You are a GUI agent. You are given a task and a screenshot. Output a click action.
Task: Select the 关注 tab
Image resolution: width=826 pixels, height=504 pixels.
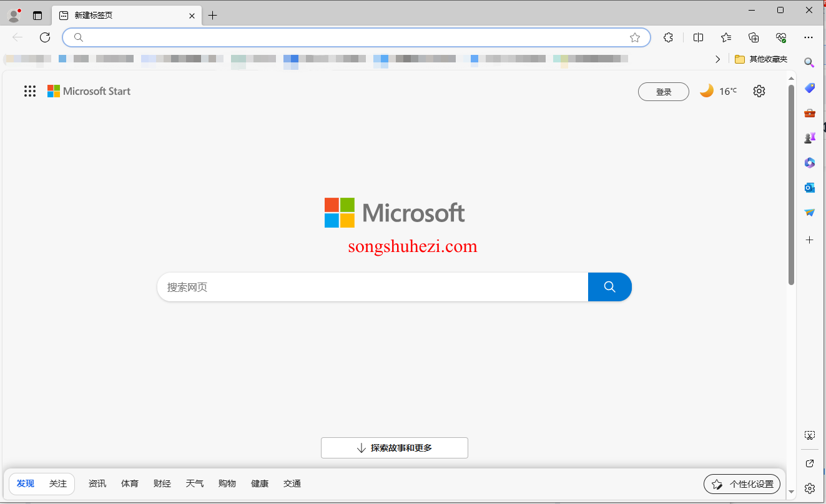(x=58, y=483)
